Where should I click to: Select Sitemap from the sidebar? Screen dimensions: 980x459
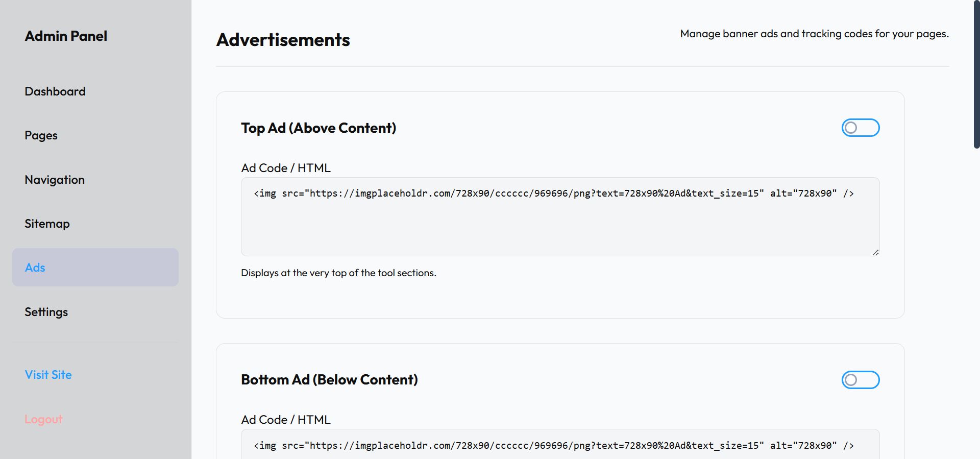tap(47, 224)
